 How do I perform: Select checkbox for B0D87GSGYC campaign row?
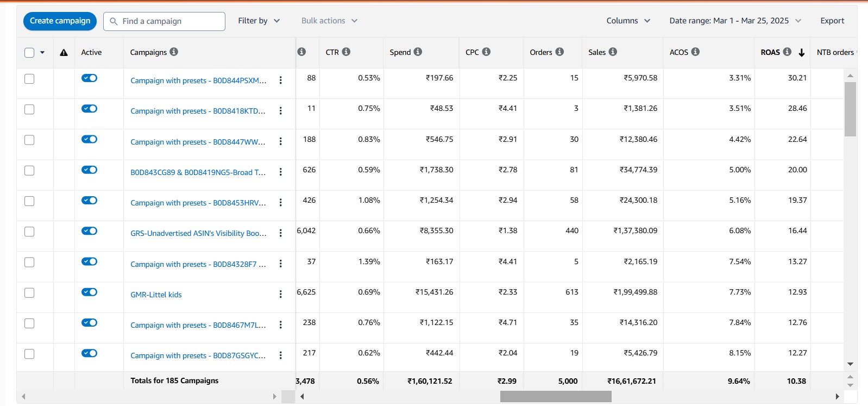[29, 354]
